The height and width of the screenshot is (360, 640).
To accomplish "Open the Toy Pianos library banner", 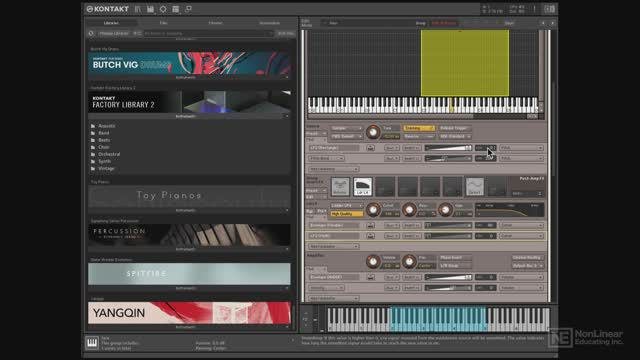I will pyautogui.click(x=189, y=196).
